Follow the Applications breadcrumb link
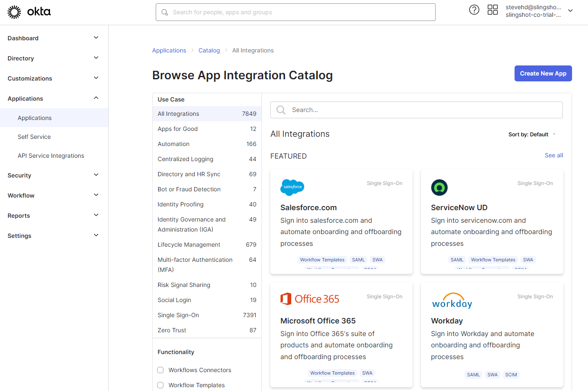Screen dimensions: 588x391 [169, 50]
